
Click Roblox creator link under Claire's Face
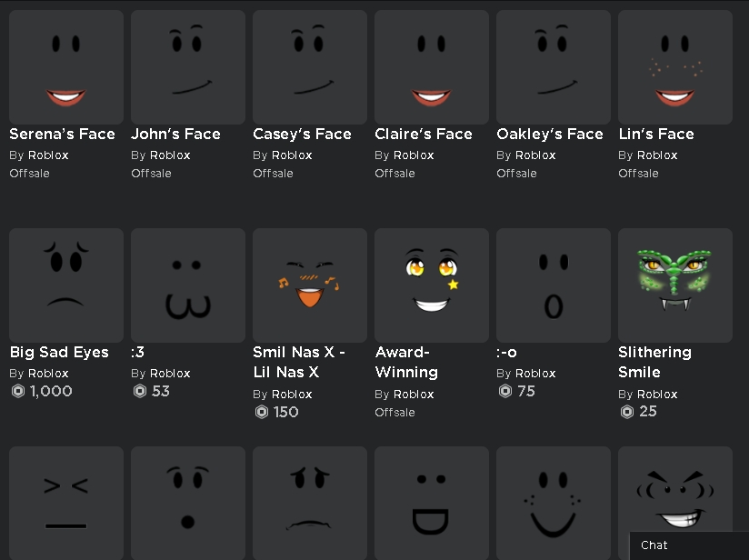(414, 155)
